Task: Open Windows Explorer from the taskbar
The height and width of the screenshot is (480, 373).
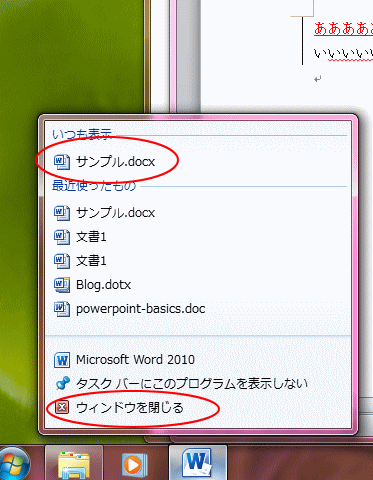Action: [74, 464]
